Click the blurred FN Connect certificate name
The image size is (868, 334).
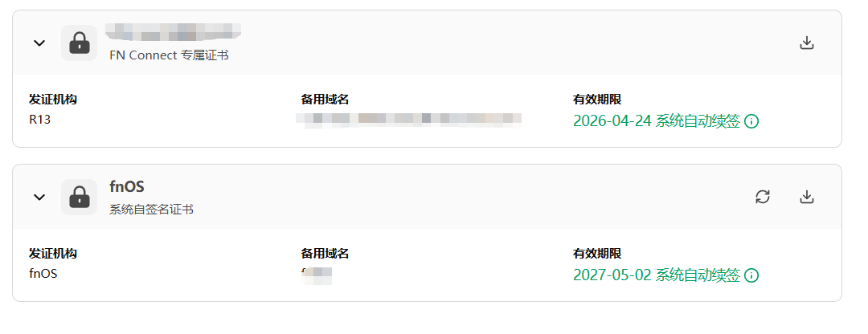(175, 32)
